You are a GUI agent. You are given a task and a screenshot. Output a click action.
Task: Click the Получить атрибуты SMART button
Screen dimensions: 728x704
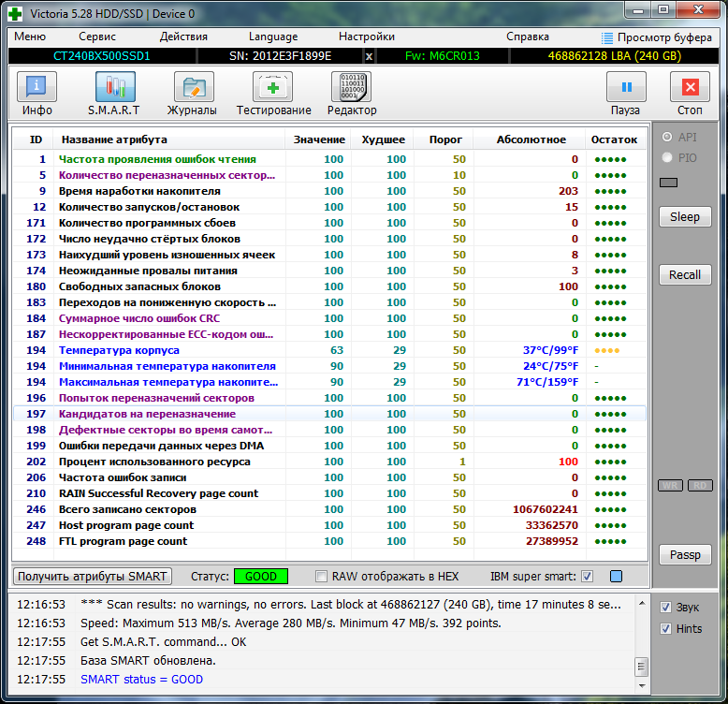(x=93, y=576)
